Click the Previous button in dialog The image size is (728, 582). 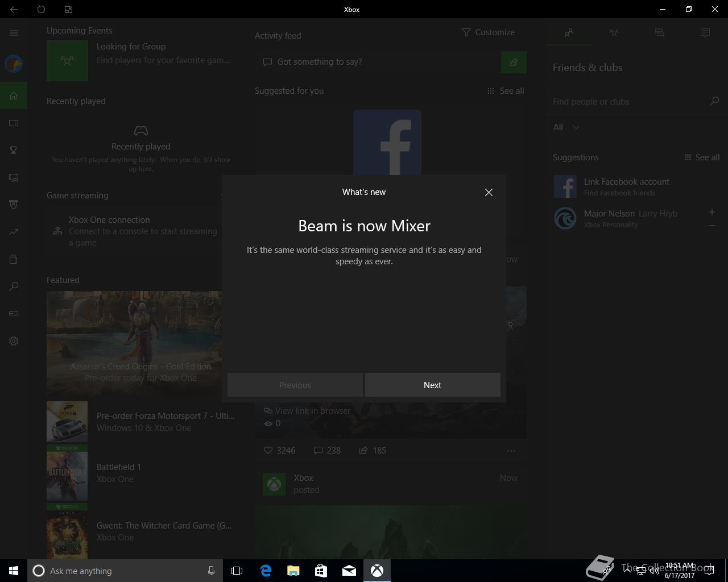[295, 385]
